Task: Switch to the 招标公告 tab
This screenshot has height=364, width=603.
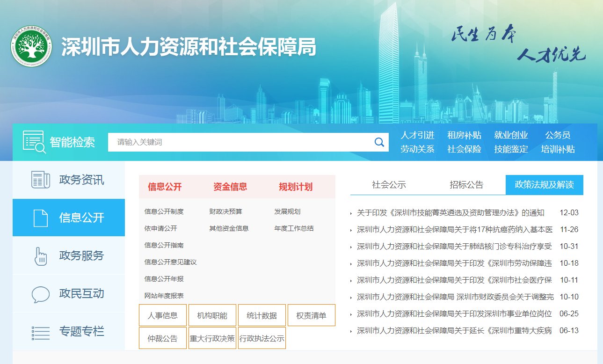Action: pyautogui.click(x=466, y=185)
